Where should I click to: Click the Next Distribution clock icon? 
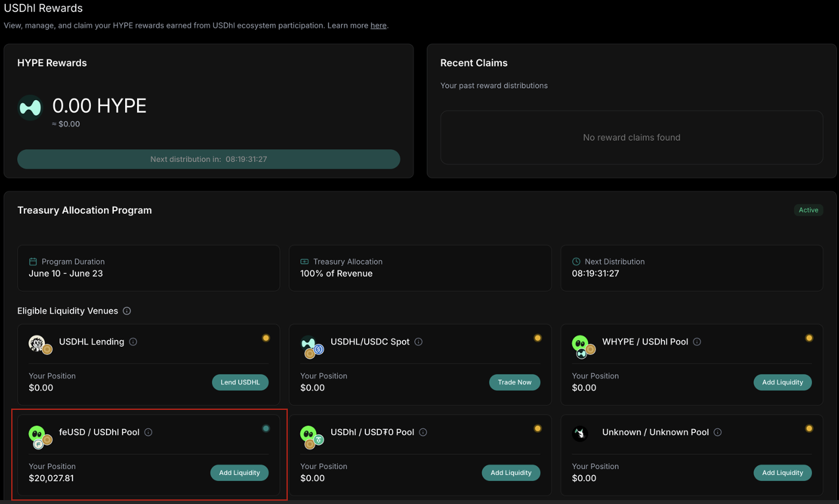pyautogui.click(x=576, y=262)
